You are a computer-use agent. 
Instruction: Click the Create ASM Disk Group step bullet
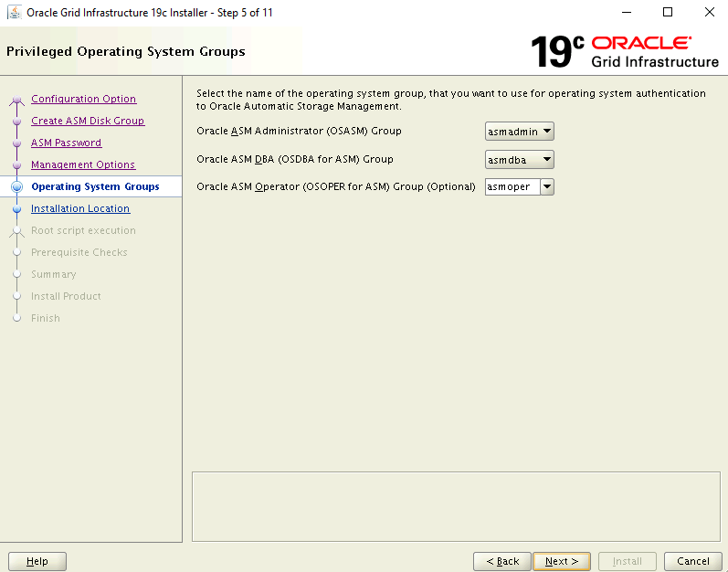[17, 122]
